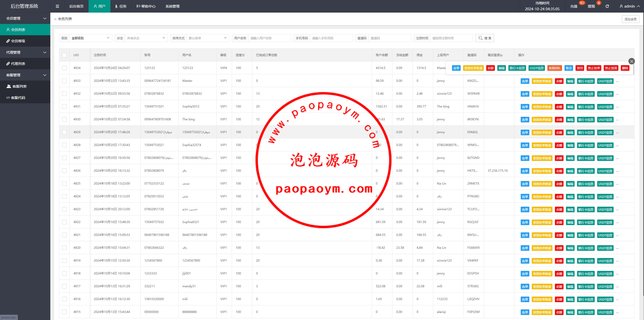The width and height of the screenshot is (644, 320).
Task: Click the 添加会员 button
Action: point(630,19)
